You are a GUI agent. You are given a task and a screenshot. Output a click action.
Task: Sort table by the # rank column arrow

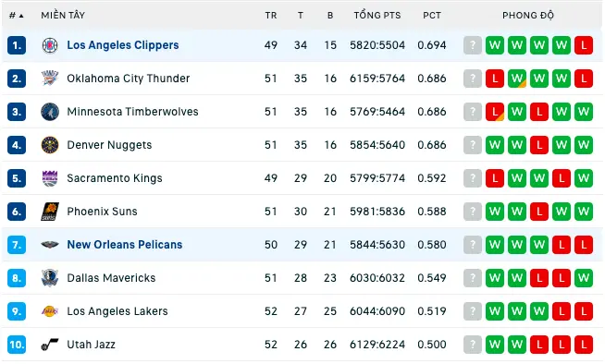coord(17,16)
